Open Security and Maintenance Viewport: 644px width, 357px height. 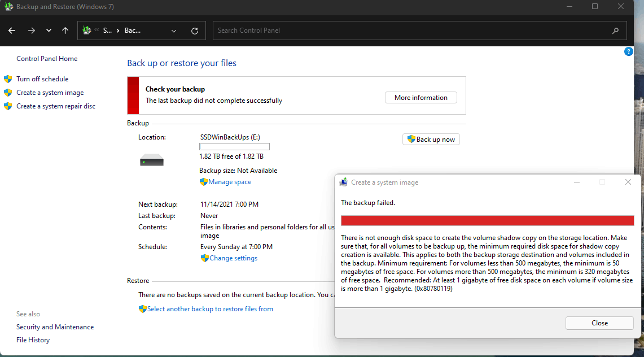pyautogui.click(x=55, y=327)
